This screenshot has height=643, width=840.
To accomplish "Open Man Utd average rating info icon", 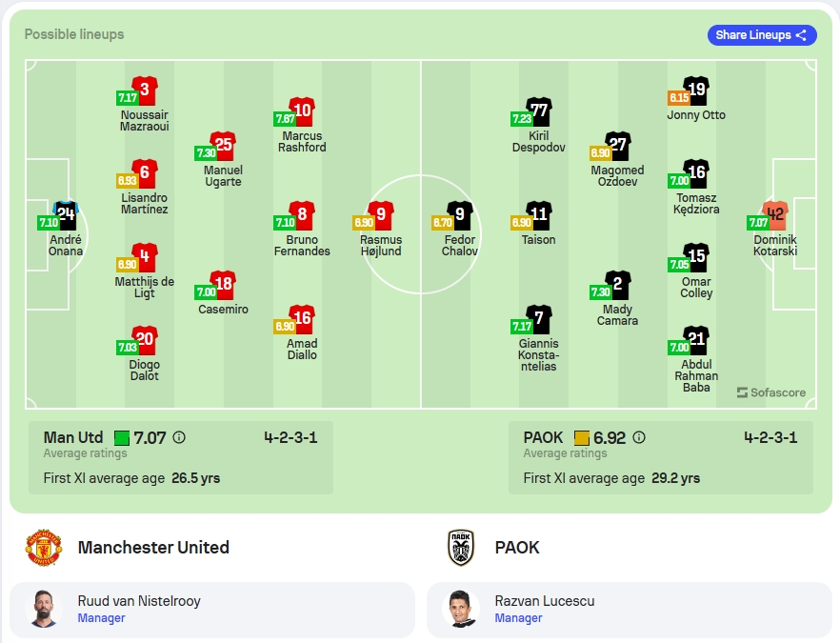I will (x=179, y=438).
